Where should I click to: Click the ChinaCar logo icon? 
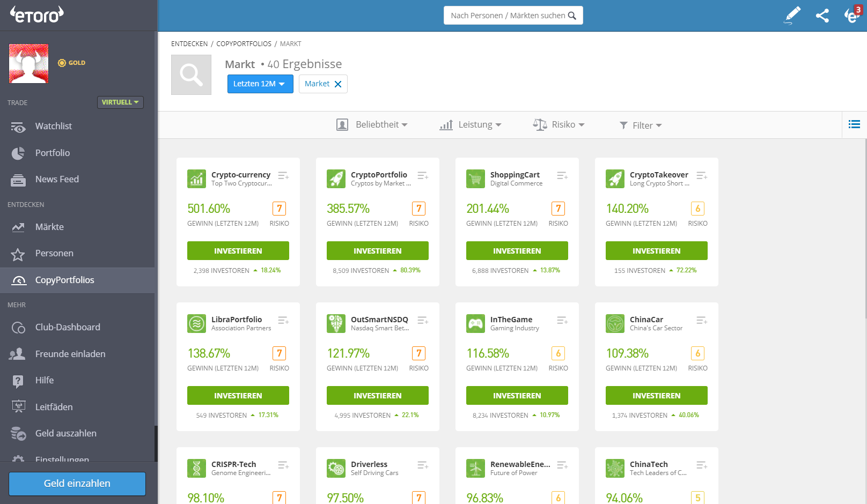tap(615, 323)
